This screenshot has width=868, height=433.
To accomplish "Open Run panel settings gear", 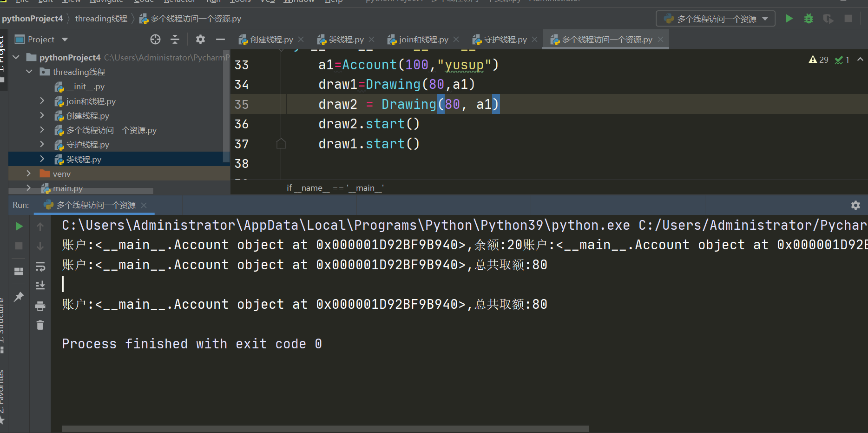I will [855, 205].
